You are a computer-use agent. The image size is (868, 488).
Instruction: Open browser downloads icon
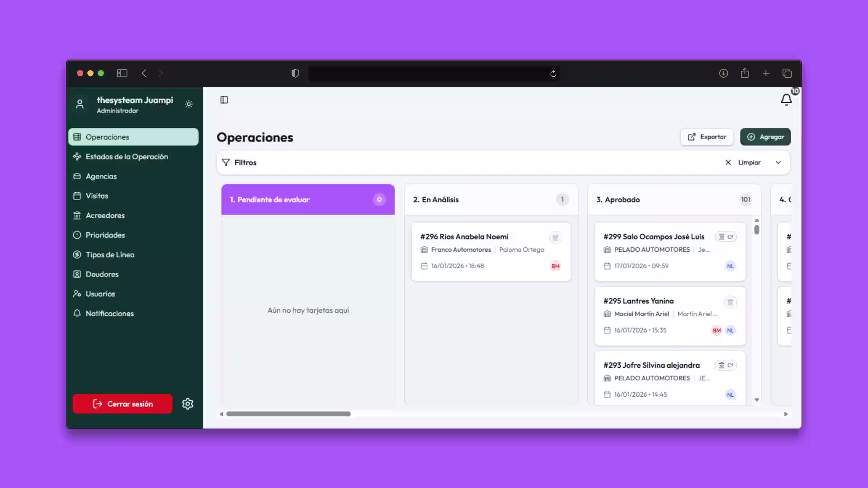[723, 73]
